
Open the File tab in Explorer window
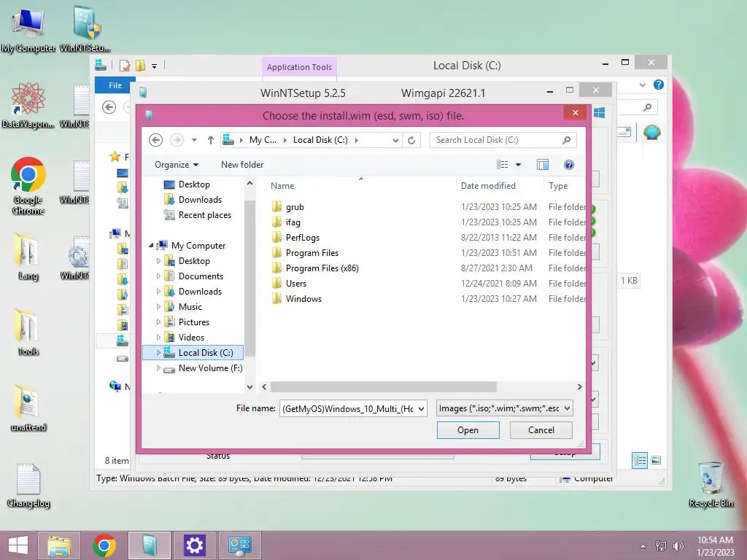[115, 85]
